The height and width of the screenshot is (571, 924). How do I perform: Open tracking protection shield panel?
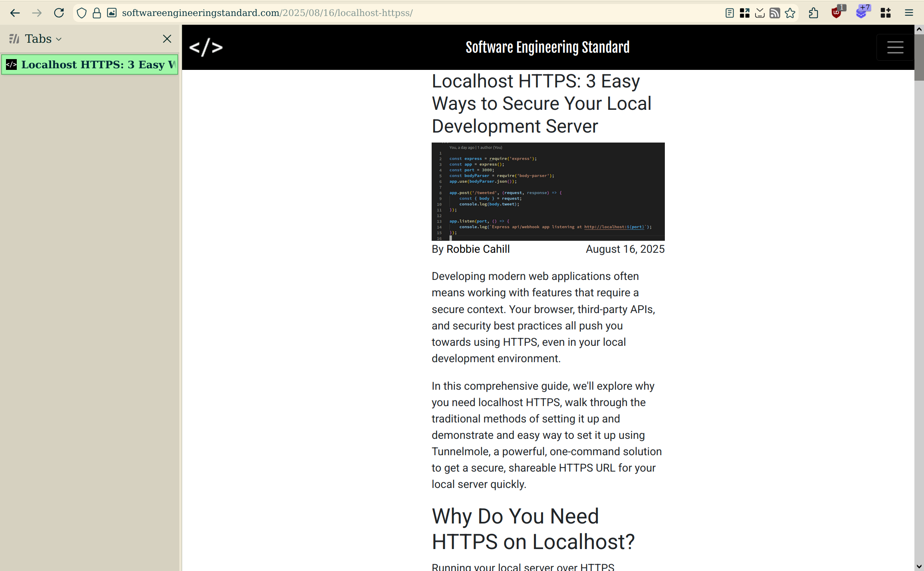81,13
